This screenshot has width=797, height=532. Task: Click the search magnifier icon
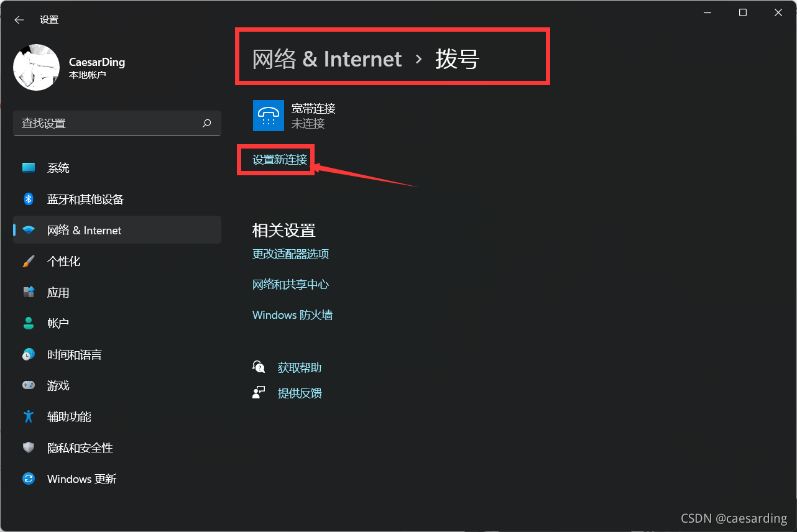(x=207, y=123)
